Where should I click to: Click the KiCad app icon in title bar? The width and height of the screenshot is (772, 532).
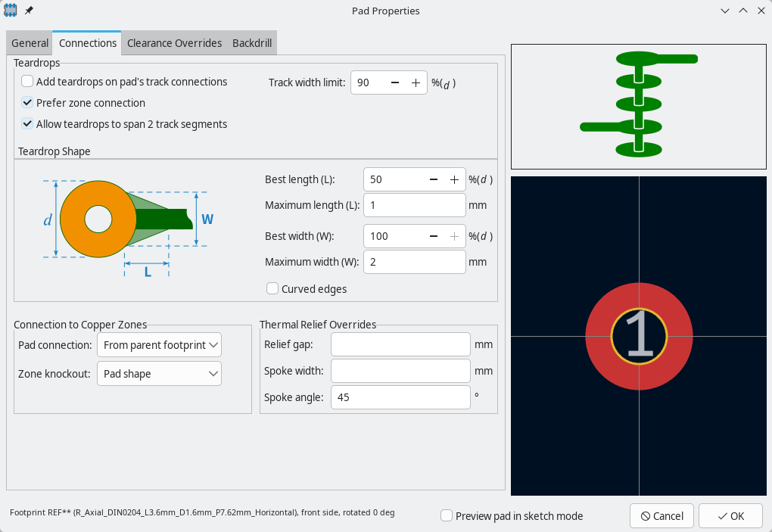click(11, 11)
